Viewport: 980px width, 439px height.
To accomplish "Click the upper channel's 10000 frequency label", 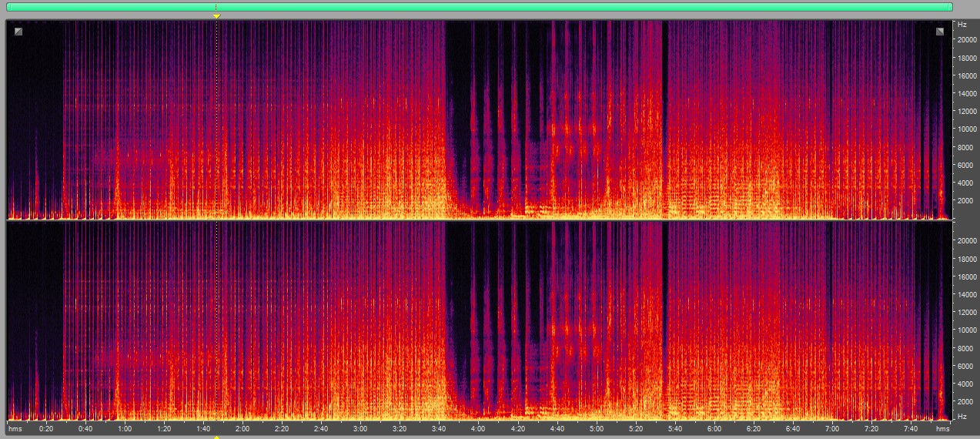I will point(967,129).
